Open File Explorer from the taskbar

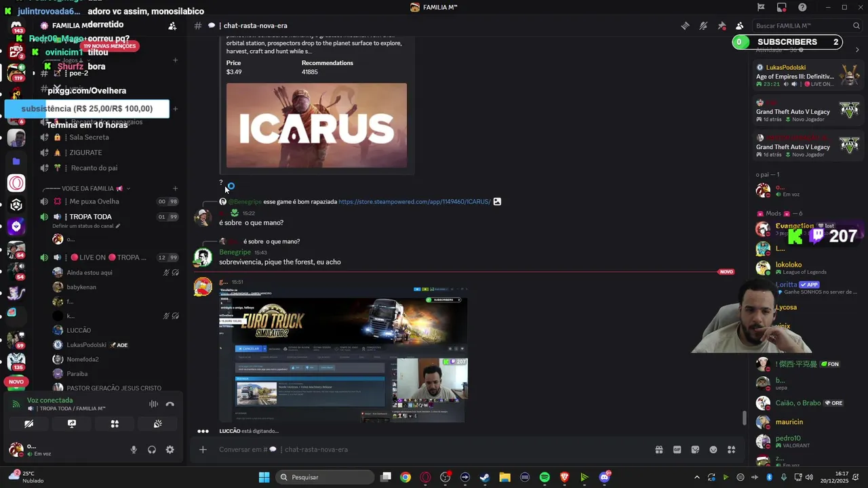(505, 477)
